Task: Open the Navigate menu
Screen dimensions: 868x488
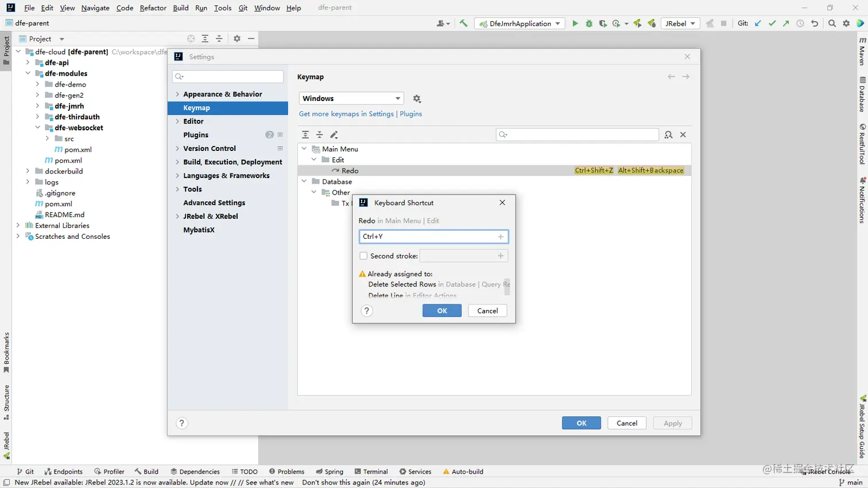Action: pyautogui.click(x=95, y=8)
